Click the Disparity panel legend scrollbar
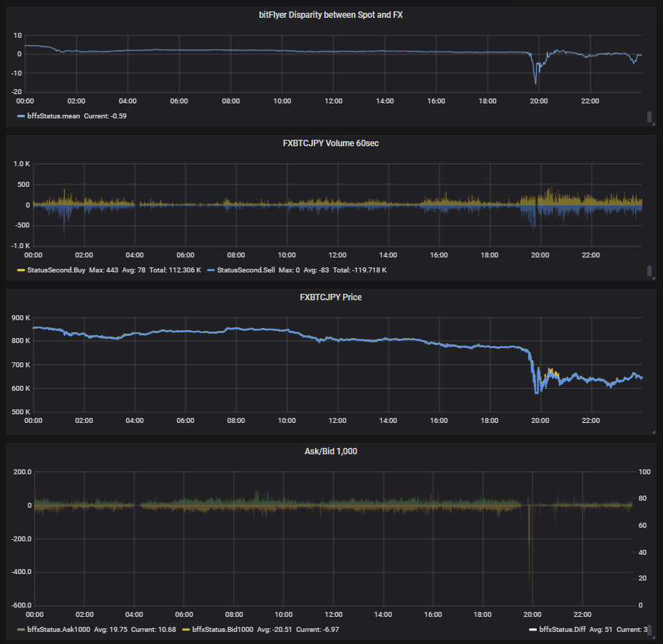 point(649,117)
